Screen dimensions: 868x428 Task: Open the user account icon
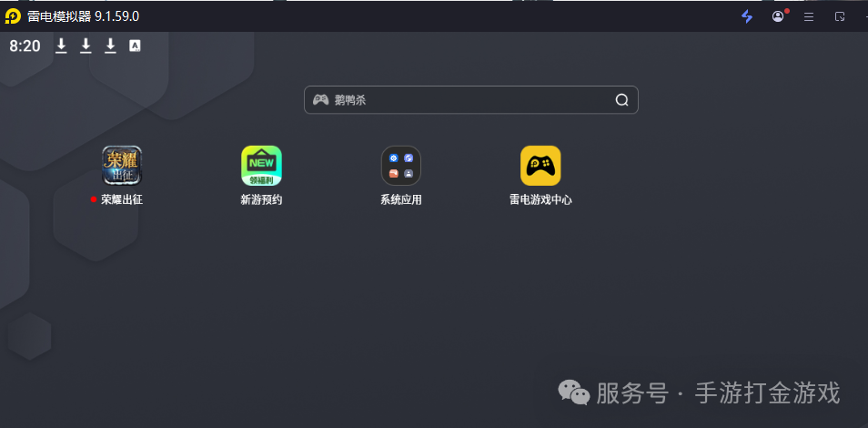point(778,16)
